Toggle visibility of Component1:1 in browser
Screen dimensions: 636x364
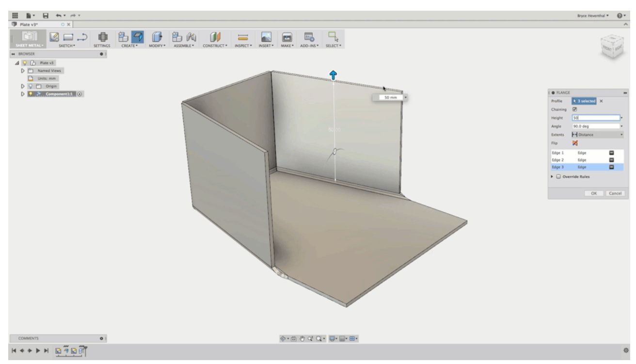point(32,93)
